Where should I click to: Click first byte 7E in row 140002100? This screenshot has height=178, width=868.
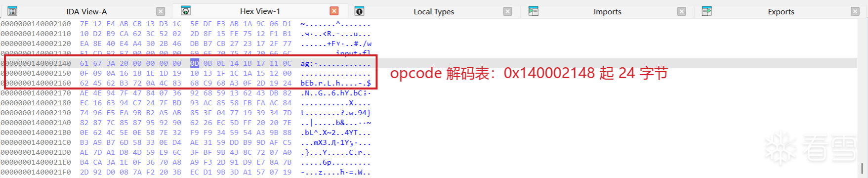pos(84,24)
